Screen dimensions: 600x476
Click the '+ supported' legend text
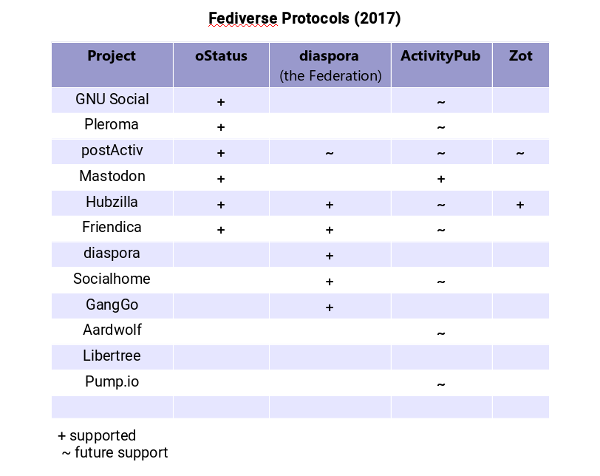pyautogui.click(x=97, y=436)
